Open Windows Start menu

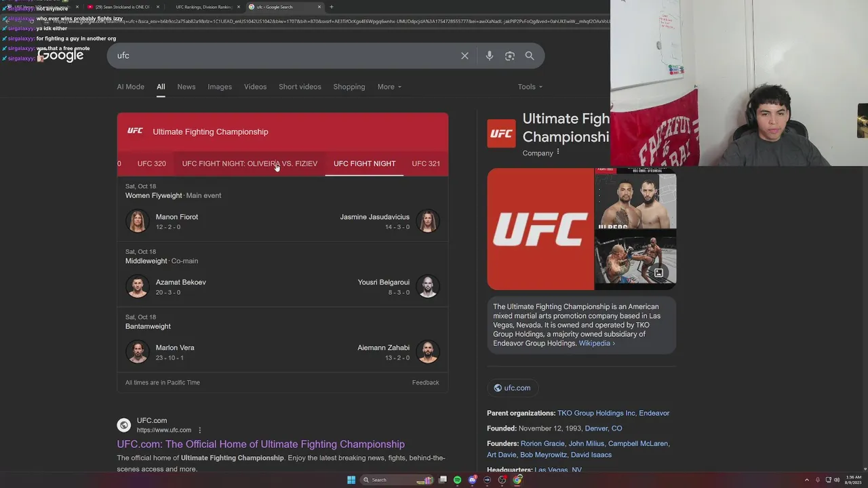click(x=351, y=480)
